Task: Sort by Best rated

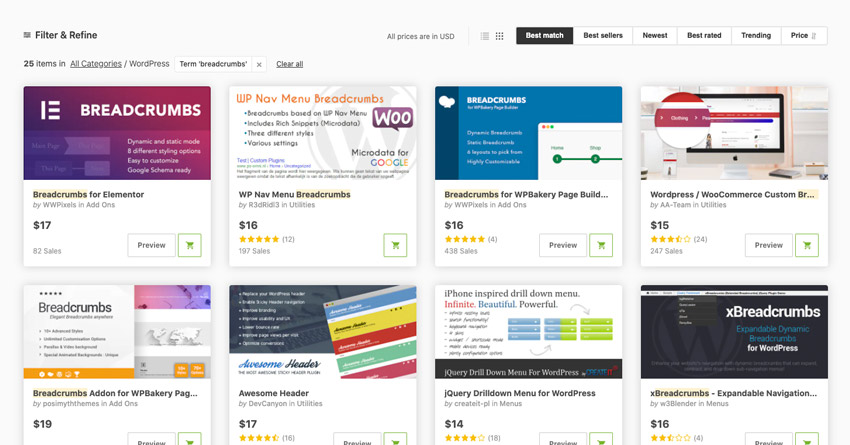Action: tap(704, 36)
